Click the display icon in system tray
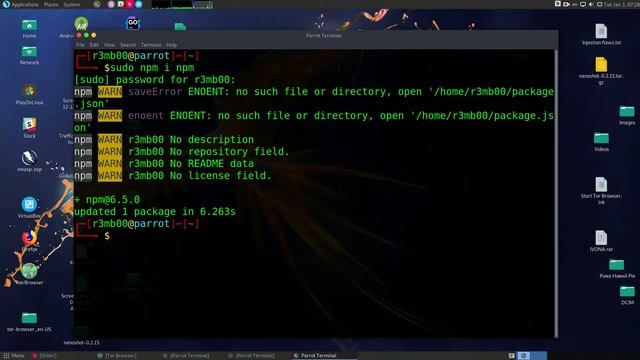This screenshot has height=360, width=640. pos(582,4)
